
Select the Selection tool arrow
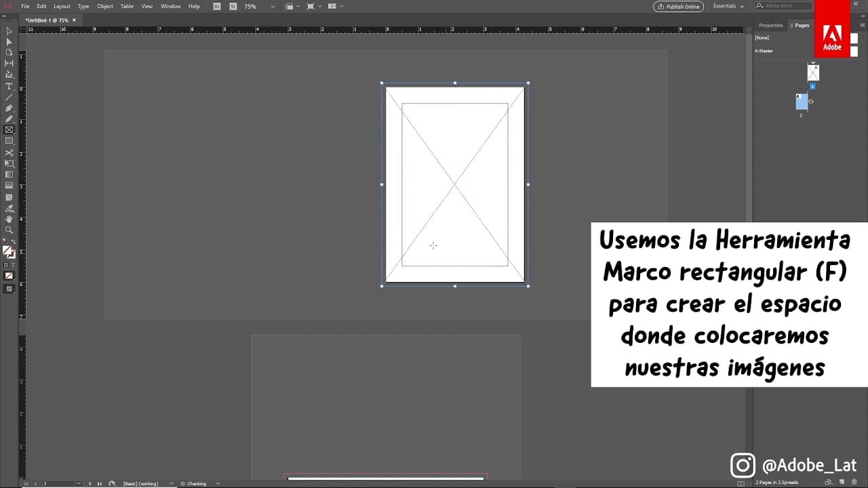click(x=9, y=31)
